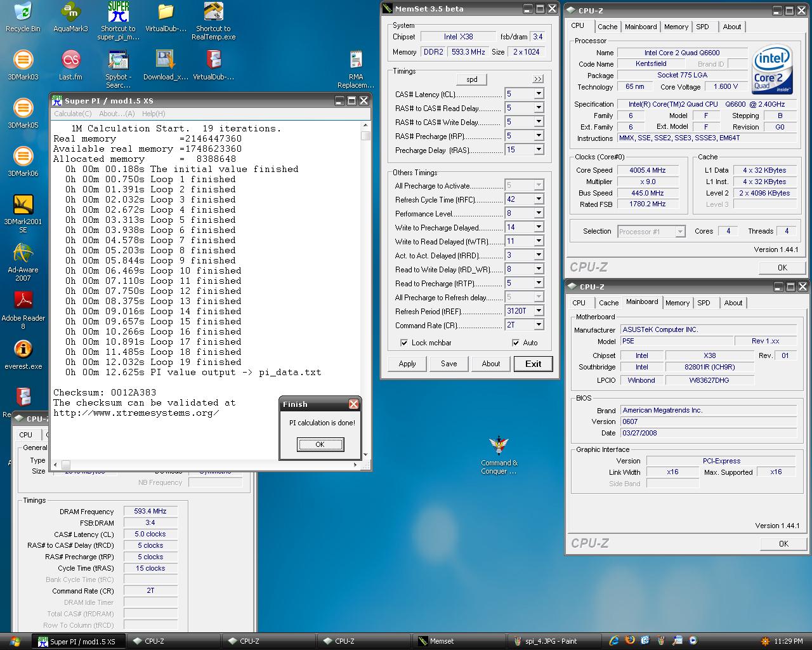Select the red VirtualDub archive desktop icon
Viewport: 812px width, 650px height.
click(x=213, y=65)
